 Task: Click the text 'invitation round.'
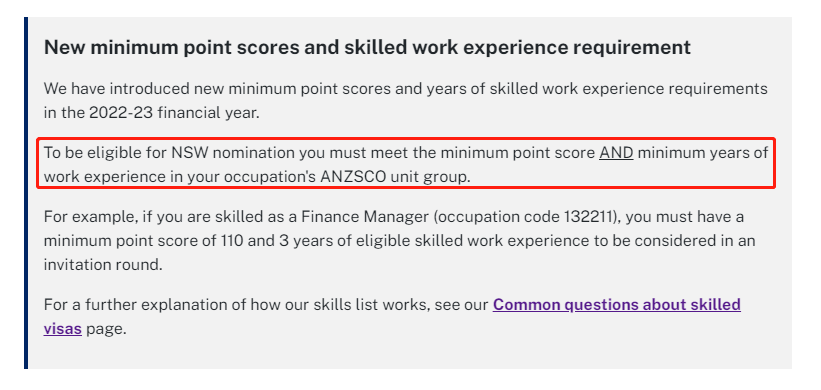tap(103, 264)
